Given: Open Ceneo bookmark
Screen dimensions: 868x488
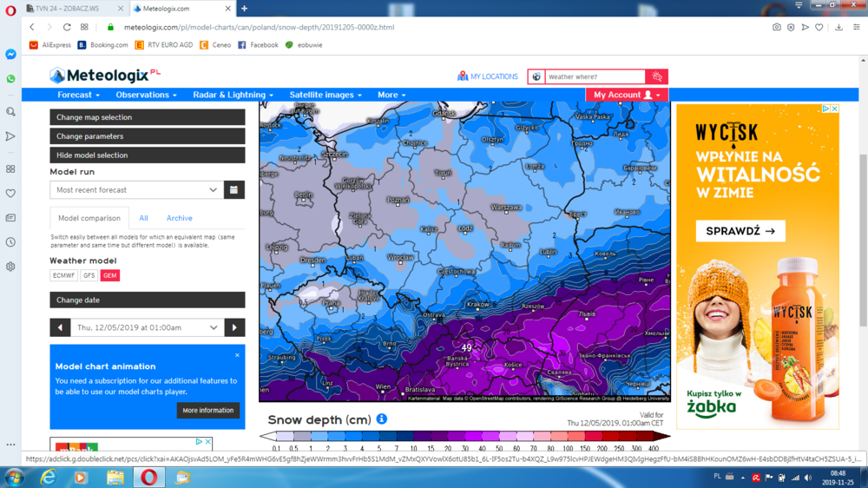Looking at the screenshot, I should tap(215, 45).
